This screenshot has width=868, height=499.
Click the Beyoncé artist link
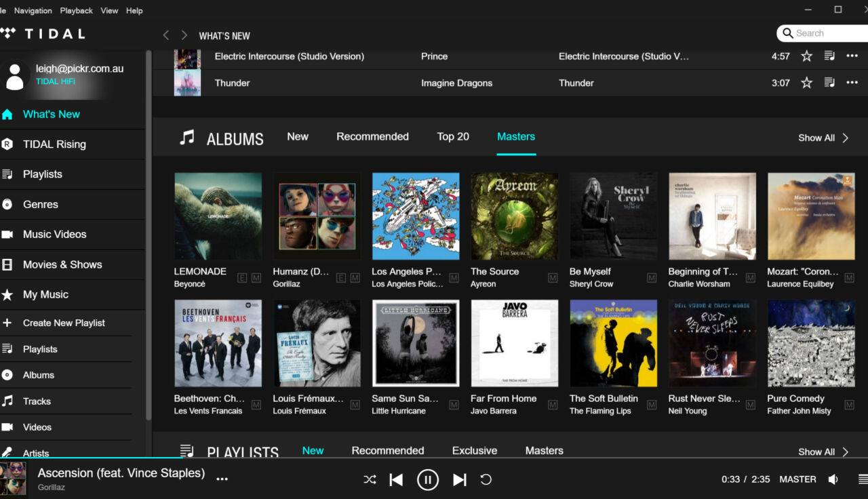[x=189, y=284]
